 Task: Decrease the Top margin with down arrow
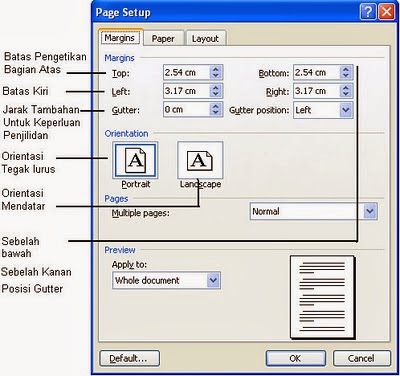pyautogui.click(x=216, y=76)
